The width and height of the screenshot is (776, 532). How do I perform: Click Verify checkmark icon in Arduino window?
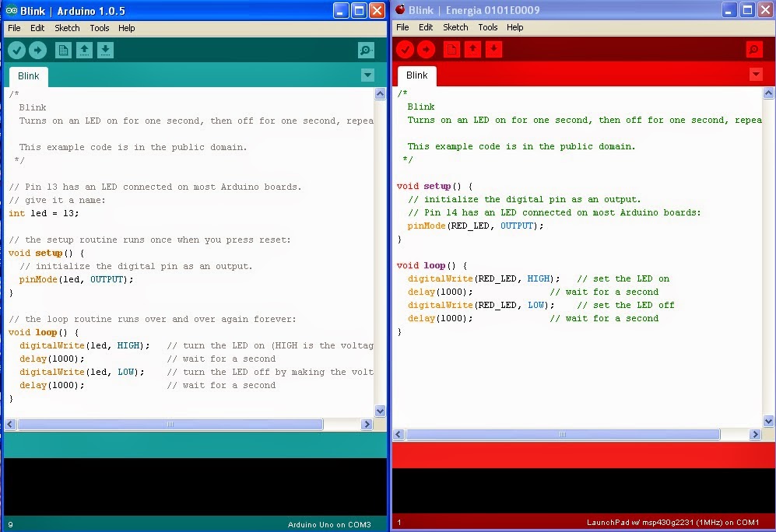(17, 50)
